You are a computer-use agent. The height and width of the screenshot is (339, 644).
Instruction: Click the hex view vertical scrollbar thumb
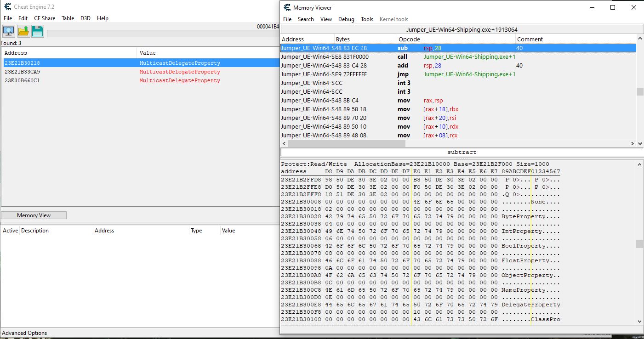point(640,244)
